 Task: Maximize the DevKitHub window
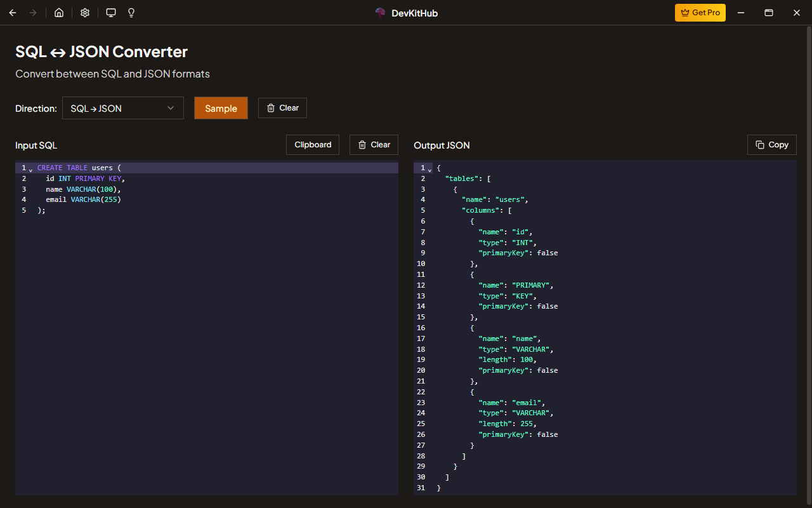[768, 13]
